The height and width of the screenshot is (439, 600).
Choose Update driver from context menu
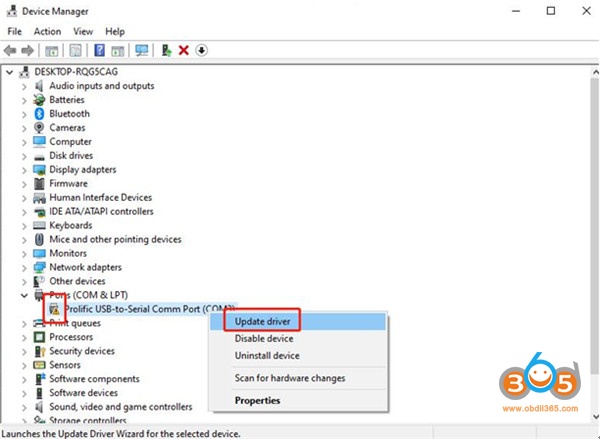[263, 322]
